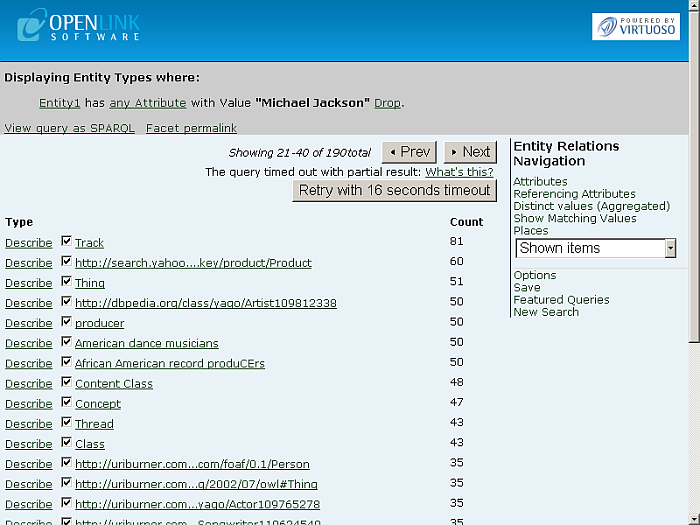Screen dimensions: 700x525
Task: Uncheck the Track type checkbox
Action: 66,242
